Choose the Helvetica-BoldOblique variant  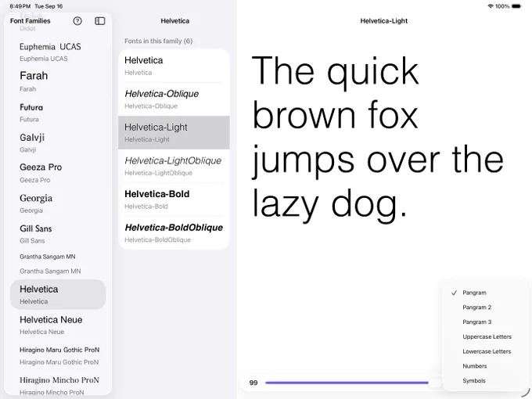pyautogui.click(x=174, y=233)
